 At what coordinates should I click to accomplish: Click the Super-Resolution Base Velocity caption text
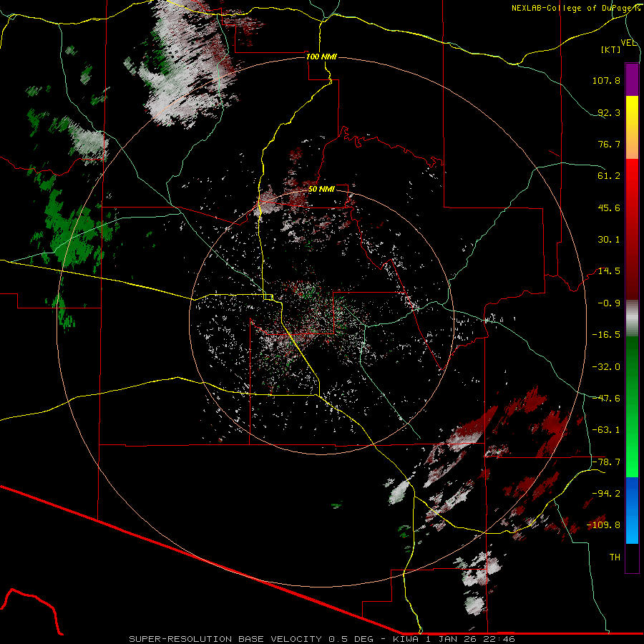click(322, 639)
